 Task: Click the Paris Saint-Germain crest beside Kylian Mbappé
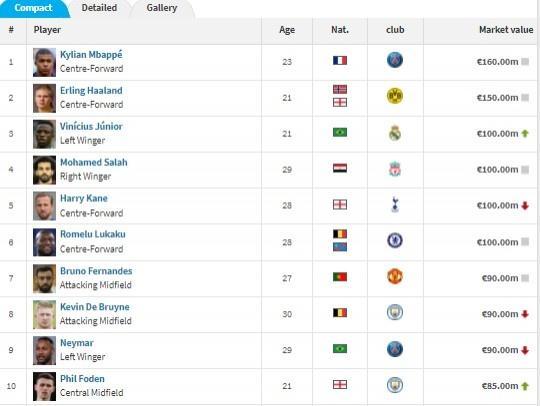point(395,60)
